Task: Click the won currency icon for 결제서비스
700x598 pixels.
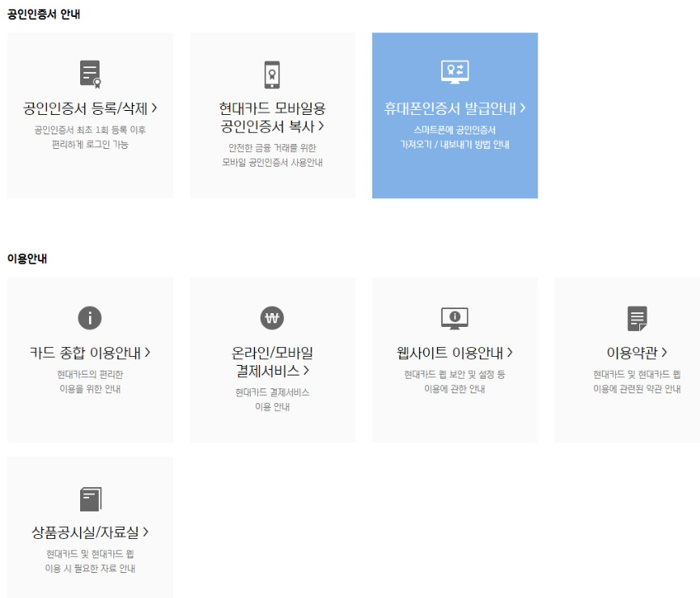Action: (x=273, y=318)
